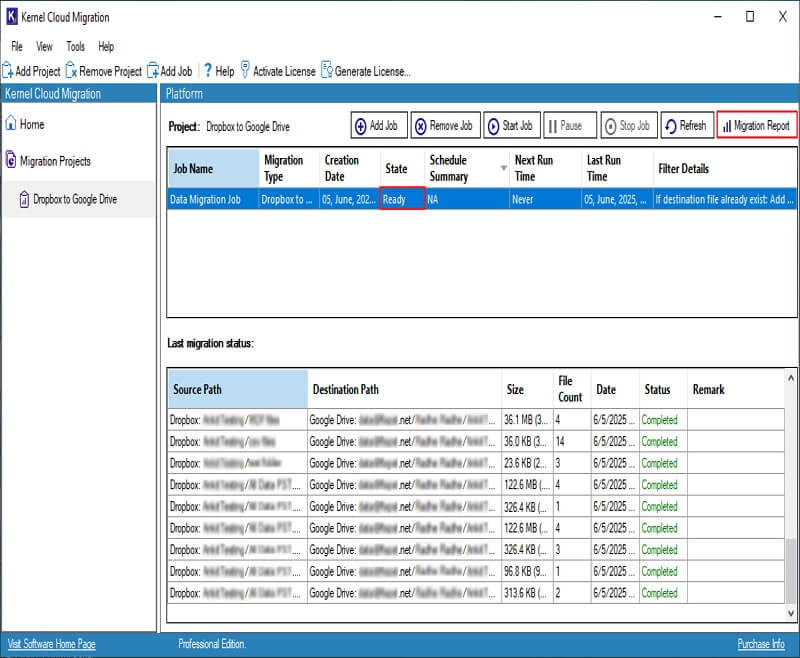Click the Source Path column header

click(x=238, y=389)
